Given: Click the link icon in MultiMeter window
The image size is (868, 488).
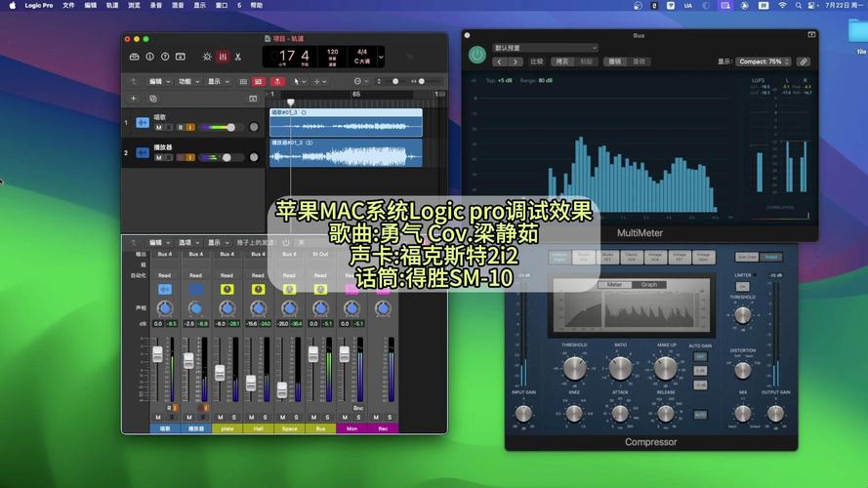Looking at the screenshot, I should point(804,61).
